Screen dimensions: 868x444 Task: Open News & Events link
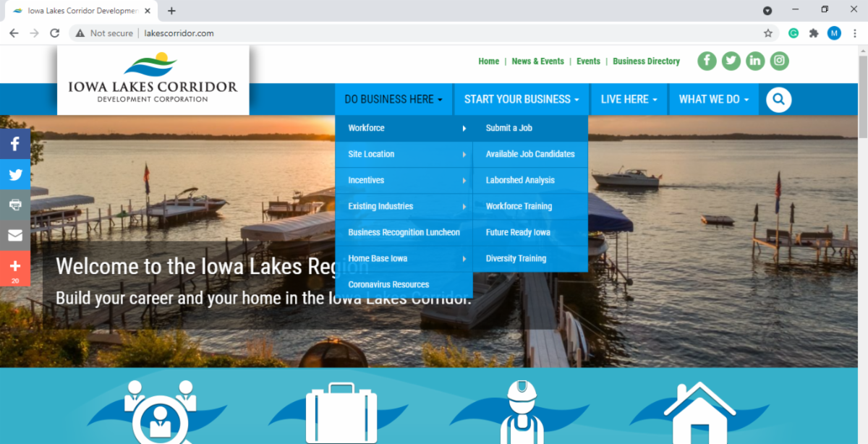[537, 61]
